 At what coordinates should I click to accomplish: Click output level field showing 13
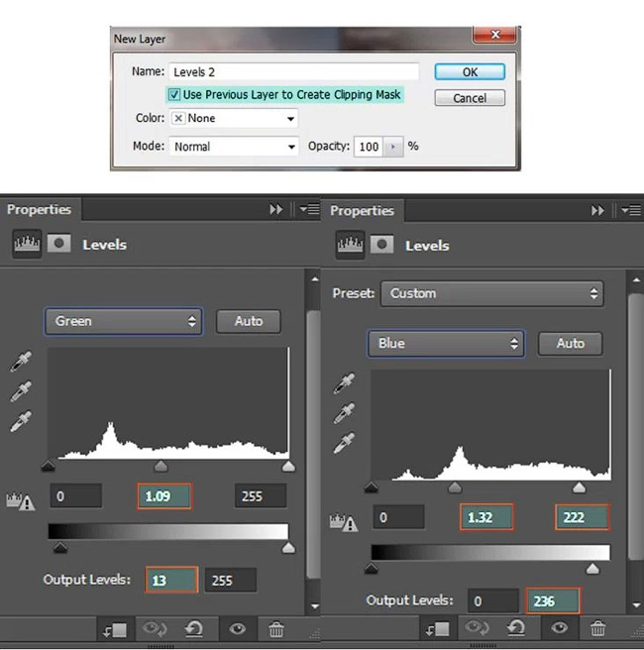click(x=171, y=580)
